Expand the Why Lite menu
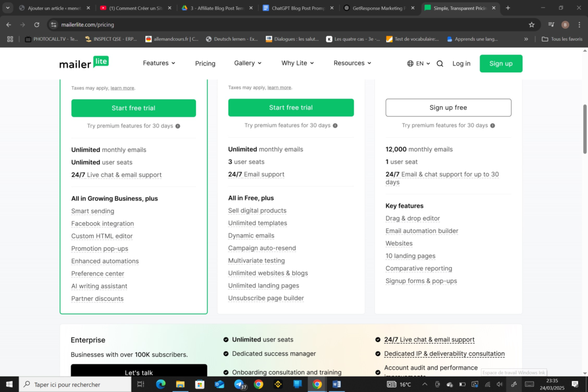The height and width of the screenshot is (392, 588). tap(298, 63)
